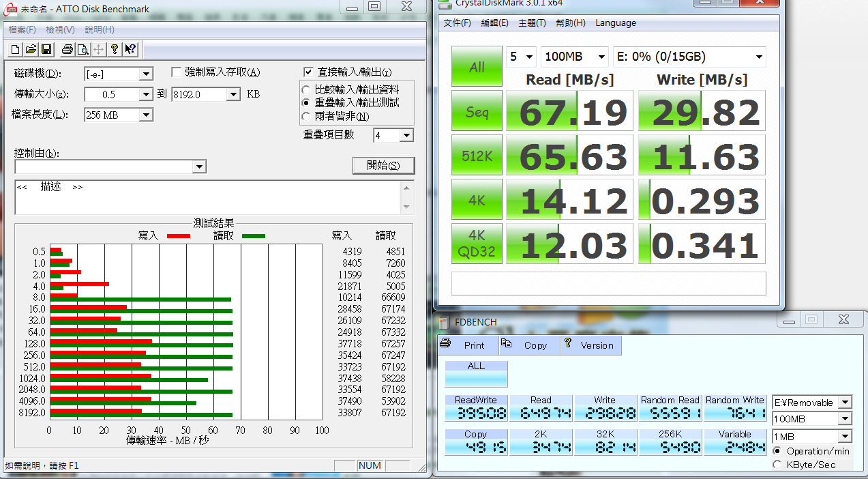The width and height of the screenshot is (868, 479).
Task: Select Operation/min radio in FDBENCH
Action: [777, 451]
